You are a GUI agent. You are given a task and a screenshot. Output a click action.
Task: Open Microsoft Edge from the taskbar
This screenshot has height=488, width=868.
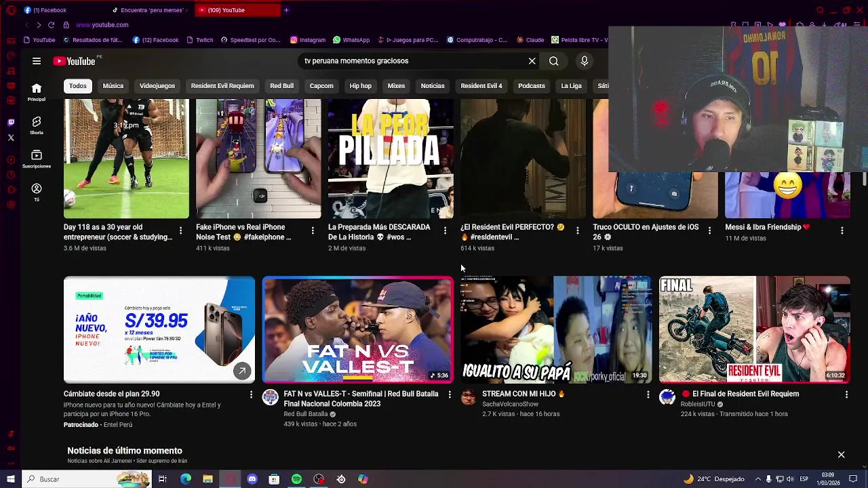click(186, 479)
